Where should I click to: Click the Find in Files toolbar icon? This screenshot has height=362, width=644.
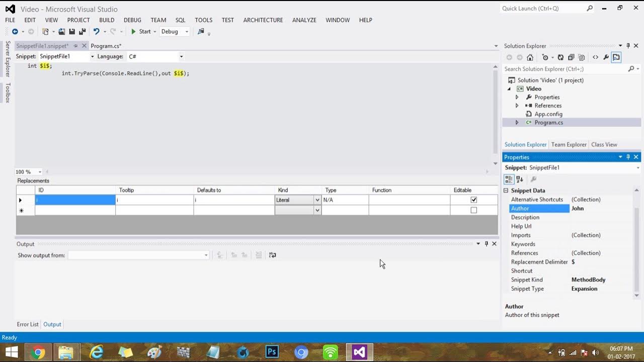[x=201, y=32]
